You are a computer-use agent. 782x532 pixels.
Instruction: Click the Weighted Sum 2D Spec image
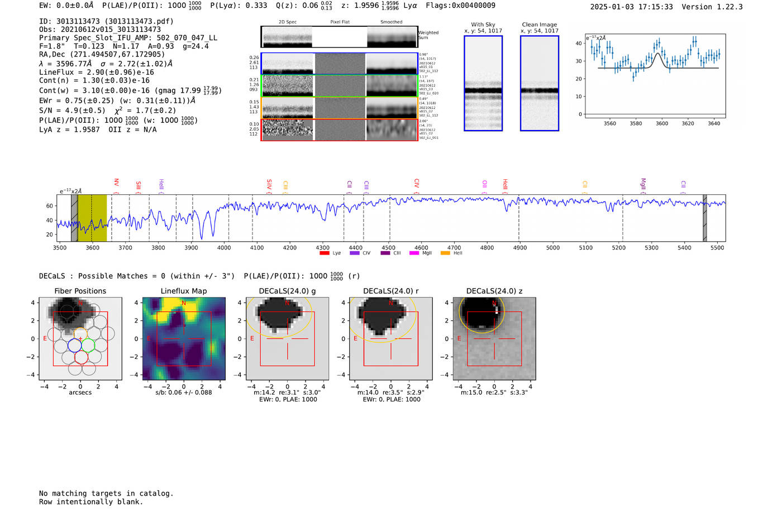click(x=287, y=37)
